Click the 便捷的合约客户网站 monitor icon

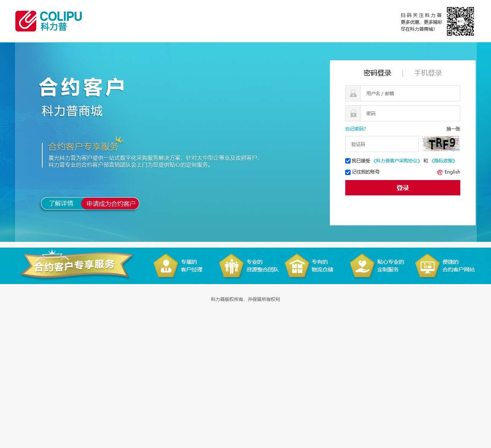[x=427, y=266]
